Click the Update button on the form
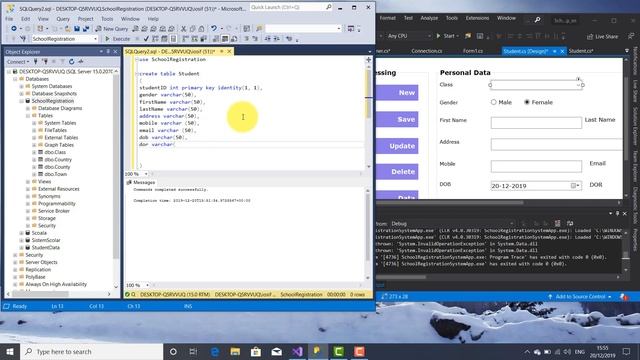The height and width of the screenshot is (360, 640). coord(397,146)
